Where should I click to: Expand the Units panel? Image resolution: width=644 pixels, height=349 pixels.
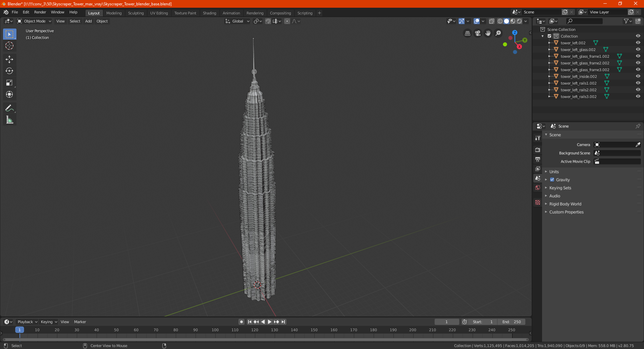tap(554, 172)
